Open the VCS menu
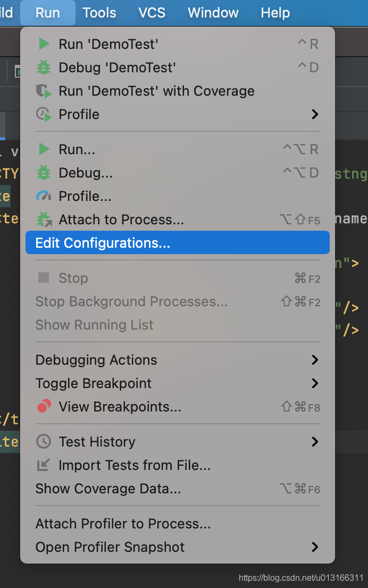This screenshot has height=588, width=368. (152, 13)
